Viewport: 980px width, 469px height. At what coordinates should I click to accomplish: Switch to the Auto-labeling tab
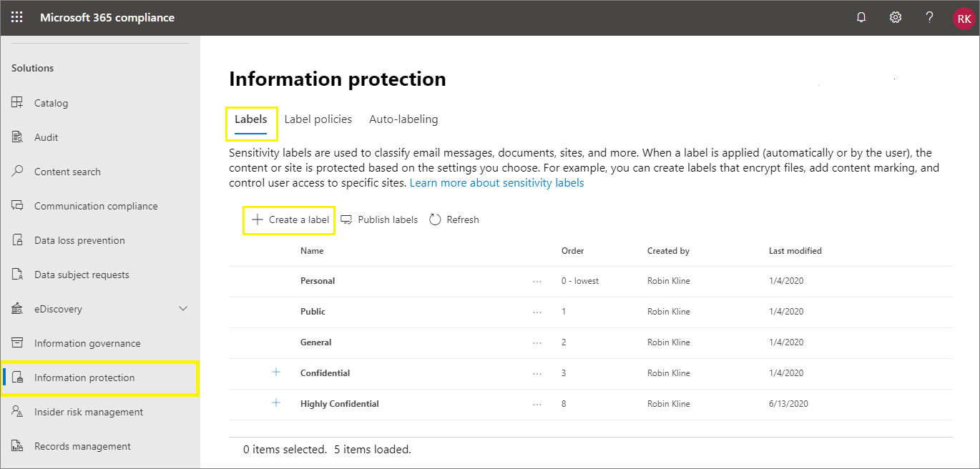[403, 119]
